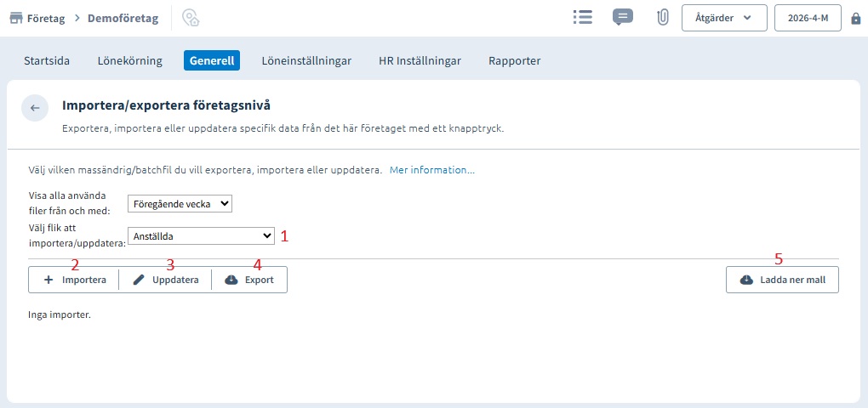Click the padlock icon at top right
The height and width of the screenshot is (408, 868).
pyautogui.click(x=855, y=18)
